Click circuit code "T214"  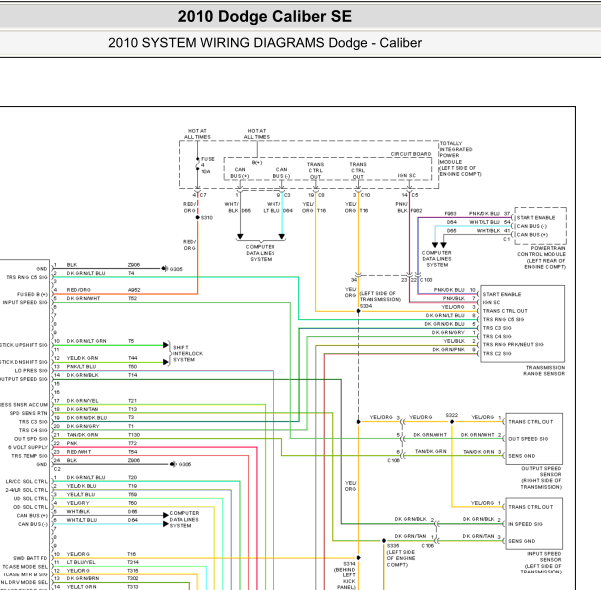pyautogui.click(x=133, y=562)
